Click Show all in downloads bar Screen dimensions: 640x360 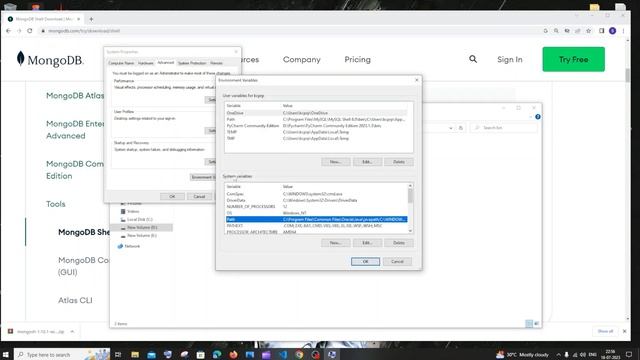click(x=605, y=331)
